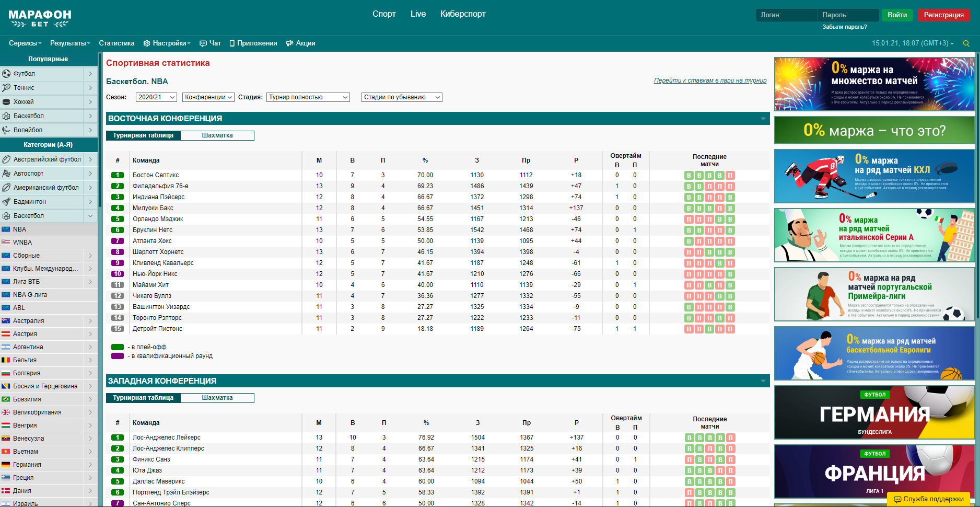Click the tennis racket icon

coord(6,88)
